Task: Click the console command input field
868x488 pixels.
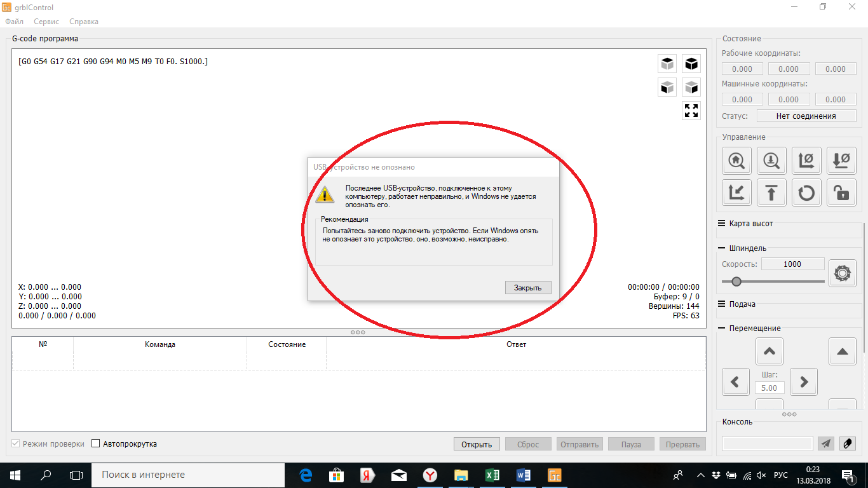Action: coord(768,444)
